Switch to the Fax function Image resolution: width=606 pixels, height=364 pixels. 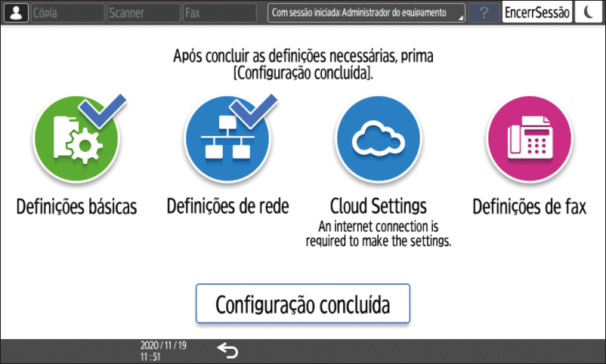220,13
